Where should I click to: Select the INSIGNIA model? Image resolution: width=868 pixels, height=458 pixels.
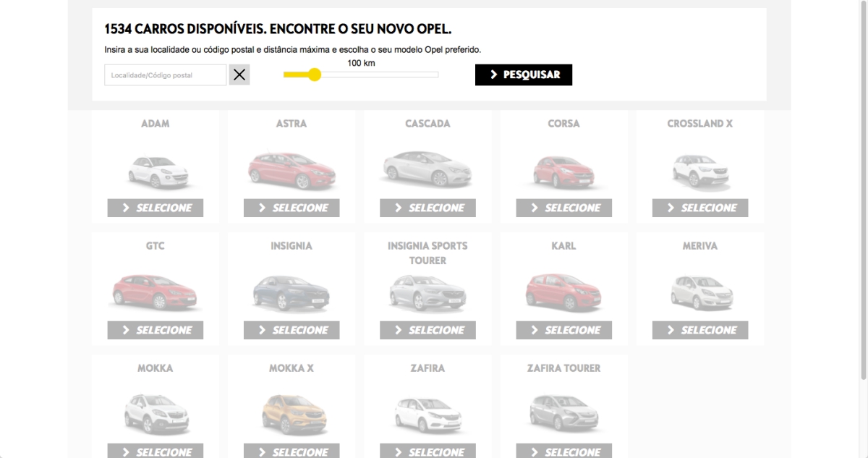coord(292,330)
